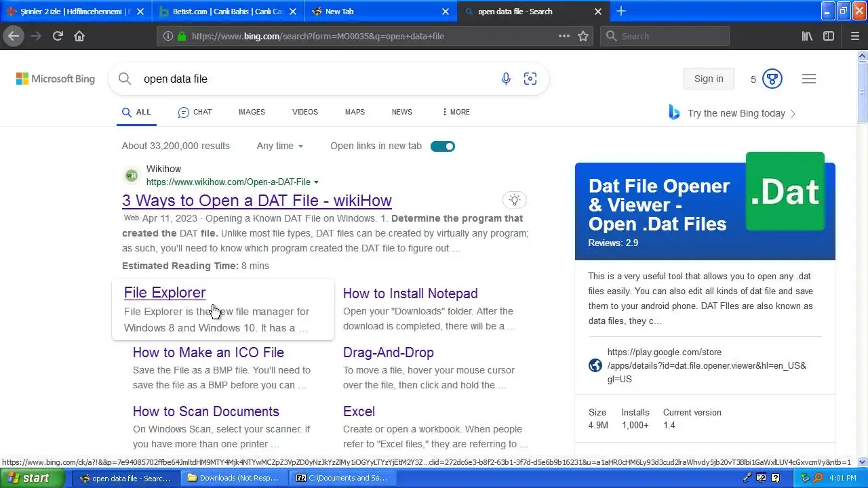
Task: Switch to the IMAGES tab
Action: point(252,112)
